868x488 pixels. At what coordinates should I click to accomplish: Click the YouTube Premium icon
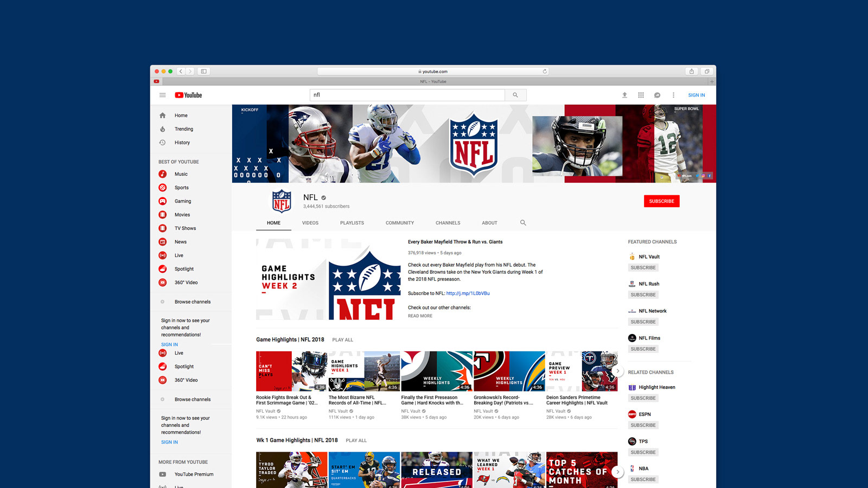click(x=162, y=474)
